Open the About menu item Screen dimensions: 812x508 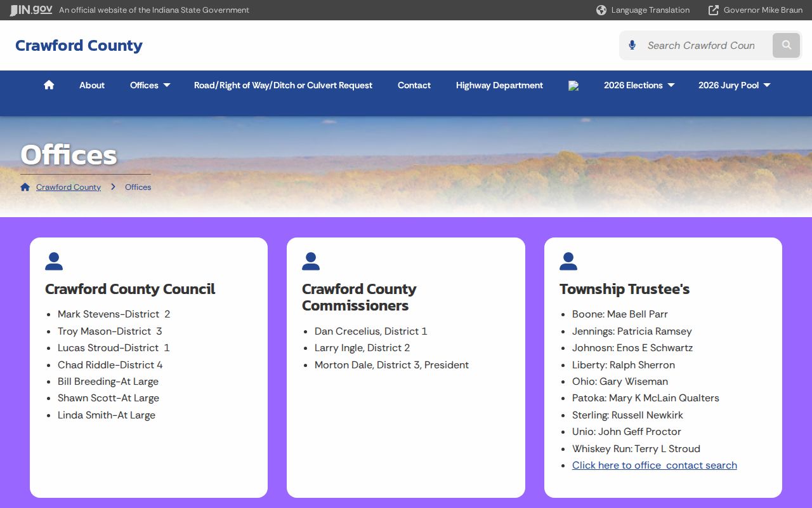(92, 85)
